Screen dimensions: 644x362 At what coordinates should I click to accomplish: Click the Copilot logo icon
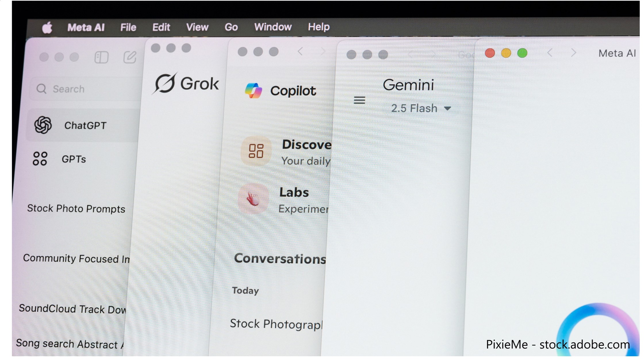coord(253,91)
